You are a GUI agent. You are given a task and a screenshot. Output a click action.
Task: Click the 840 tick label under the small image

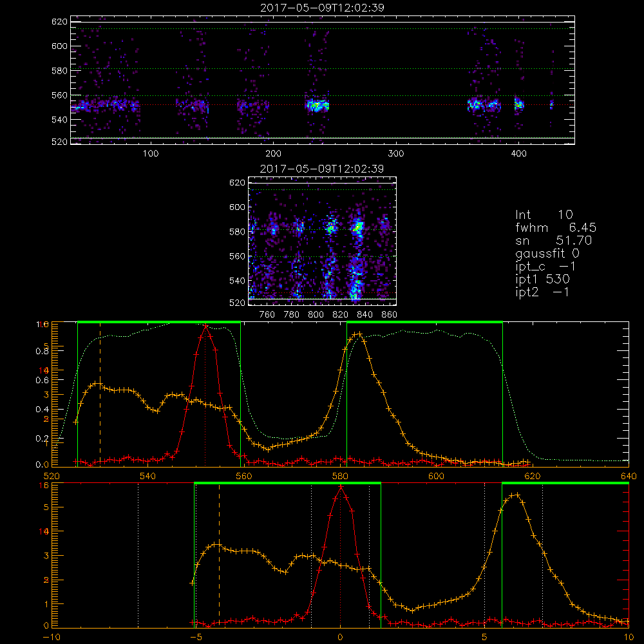365,315
